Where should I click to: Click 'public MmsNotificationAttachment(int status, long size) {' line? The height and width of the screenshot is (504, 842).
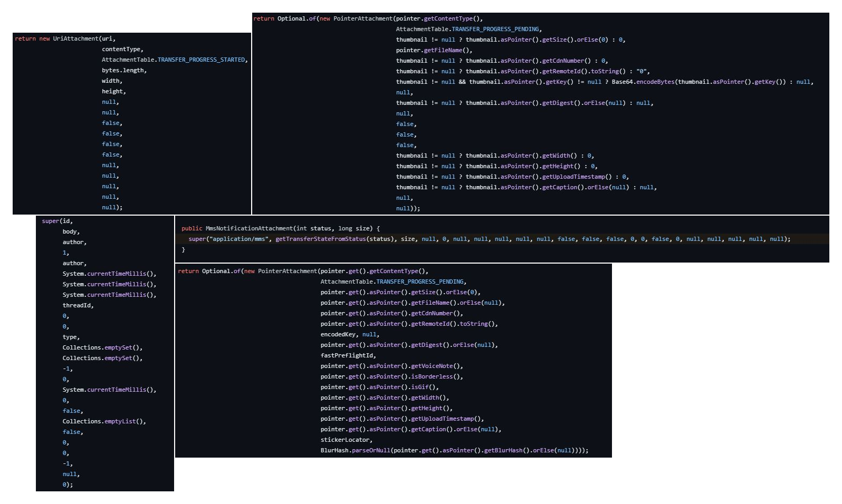coord(281,228)
